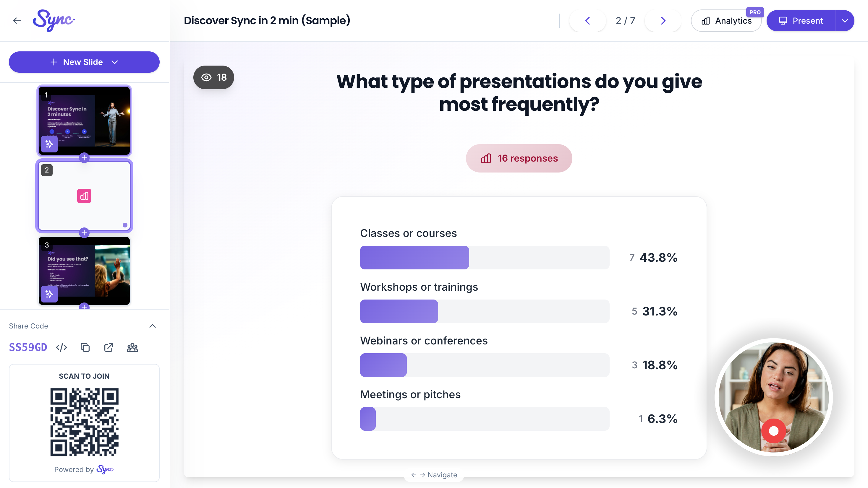
Task: Click the presentation title Discover Sync in 2 min
Action: pos(267,21)
